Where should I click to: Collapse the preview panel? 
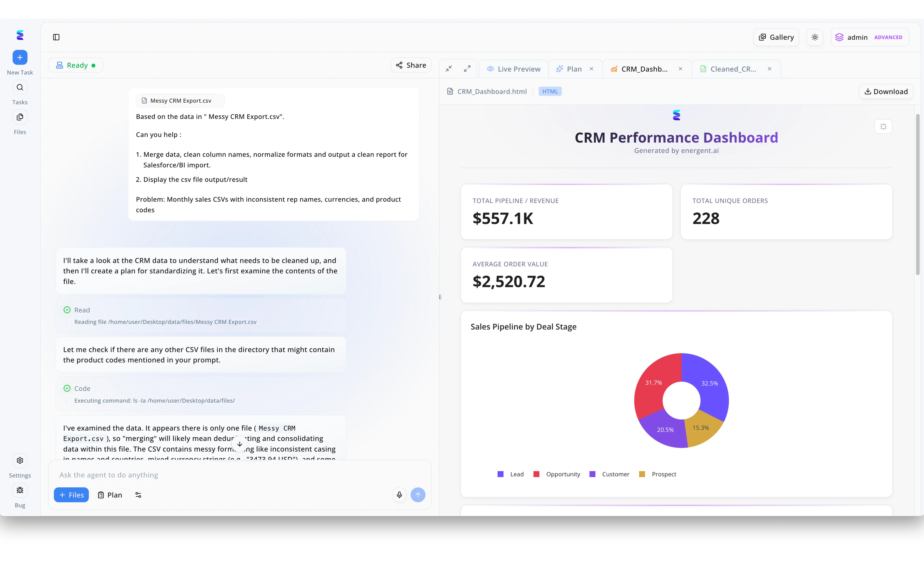click(448, 68)
